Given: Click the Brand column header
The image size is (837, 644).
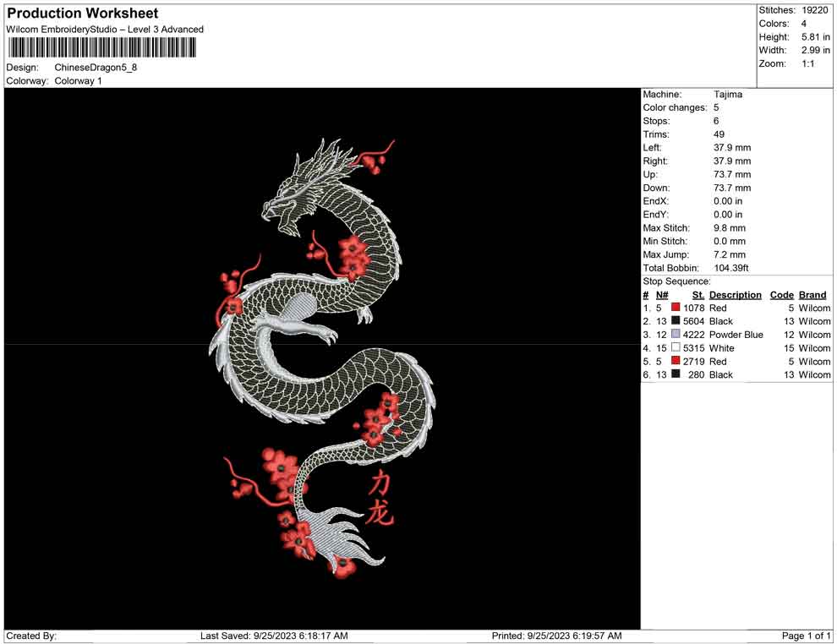Looking at the screenshot, I should pyautogui.click(x=812, y=294).
